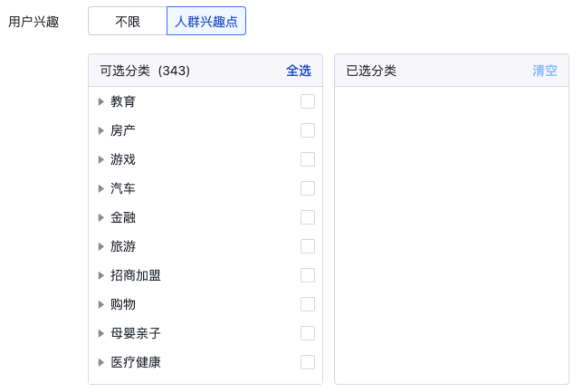583x392 pixels.
Task: Tick the 母婴亲子 checkbox
Action: pos(308,333)
